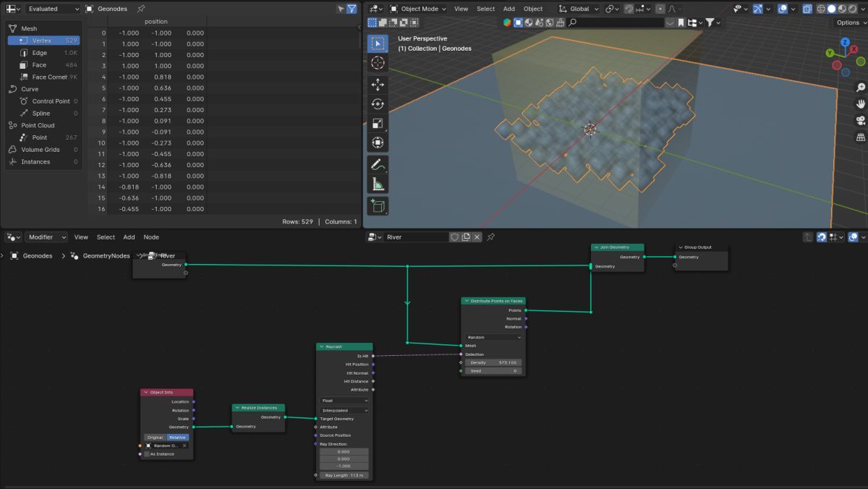Select material preview shading
Image resolution: width=868 pixels, height=489 pixels.
(x=841, y=9)
